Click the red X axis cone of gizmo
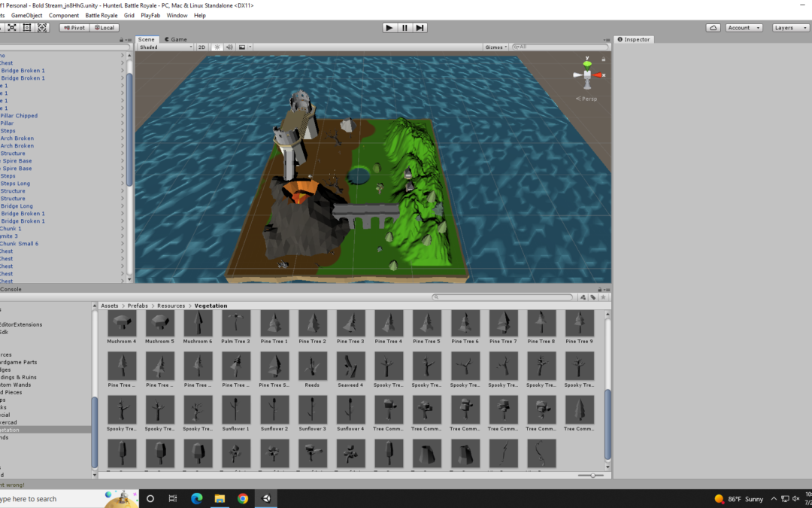The image size is (812, 508). pyautogui.click(x=598, y=75)
